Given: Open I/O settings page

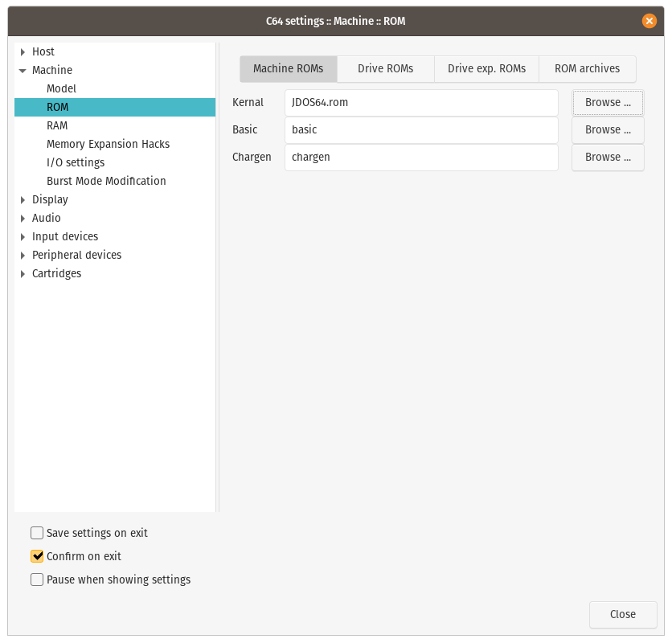Looking at the screenshot, I should (76, 162).
